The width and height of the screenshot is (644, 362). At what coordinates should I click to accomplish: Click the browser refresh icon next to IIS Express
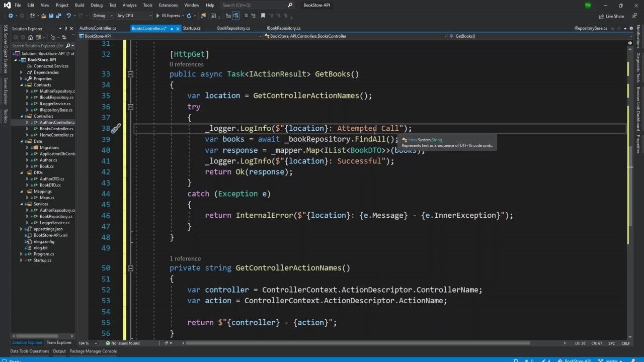tap(189, 16)
